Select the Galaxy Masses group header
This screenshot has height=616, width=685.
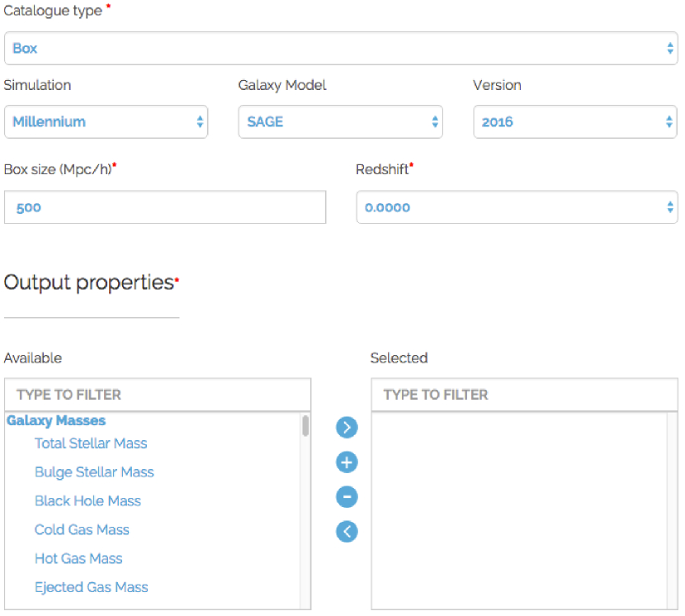tap(56, 421)
